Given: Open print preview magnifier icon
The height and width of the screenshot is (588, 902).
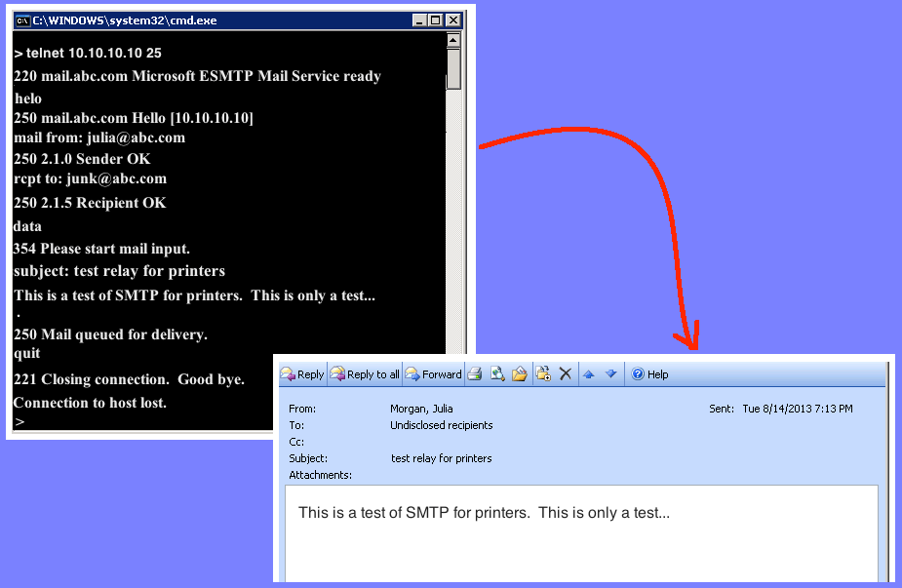Looking at the screenshot, I should pos(497,374).
